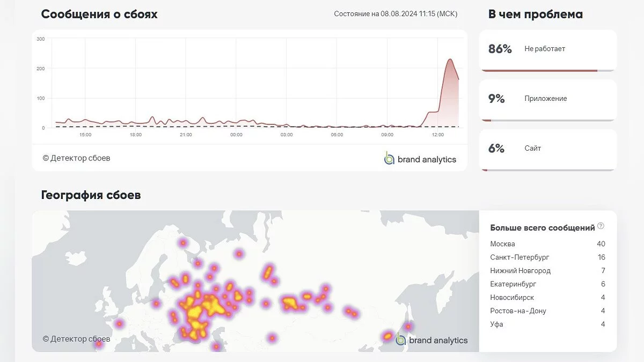The height and width of the screenshot is (362, 644).
Task: Click the Детектор сбоев copyright under the chart
Action: point(76,158)
